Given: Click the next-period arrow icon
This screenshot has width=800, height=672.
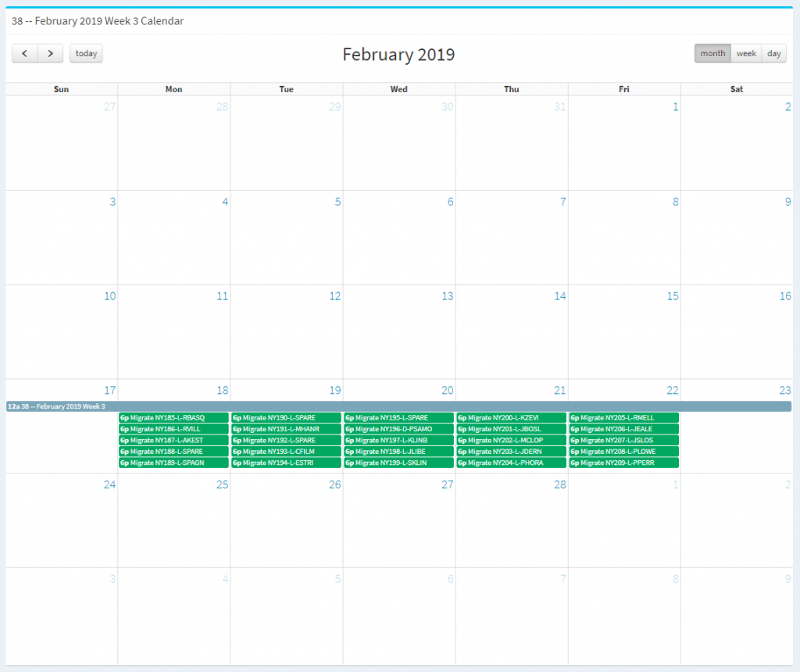Looking at the screenshot, I should [x=50, y=53].
